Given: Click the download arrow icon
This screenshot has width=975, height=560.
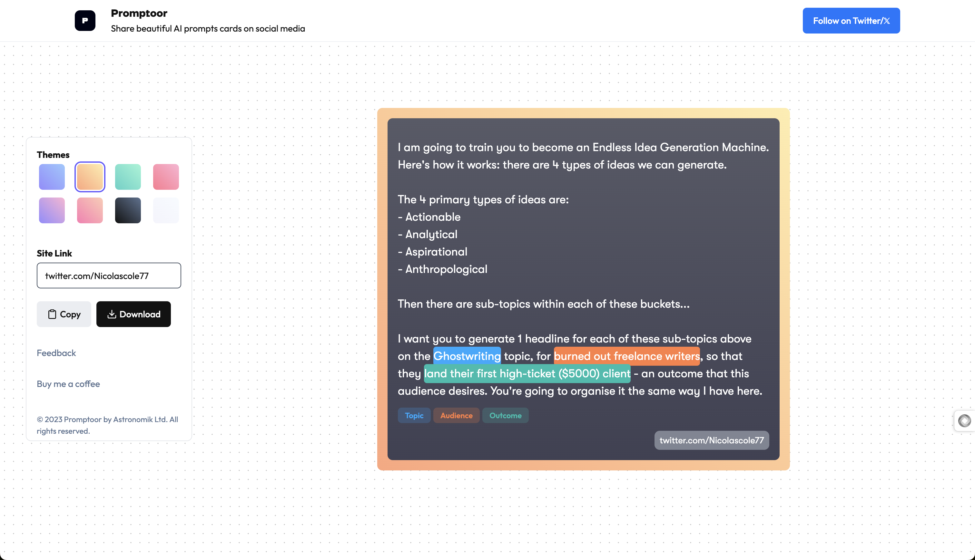Looking at the screenshot, I should [112, 314].
